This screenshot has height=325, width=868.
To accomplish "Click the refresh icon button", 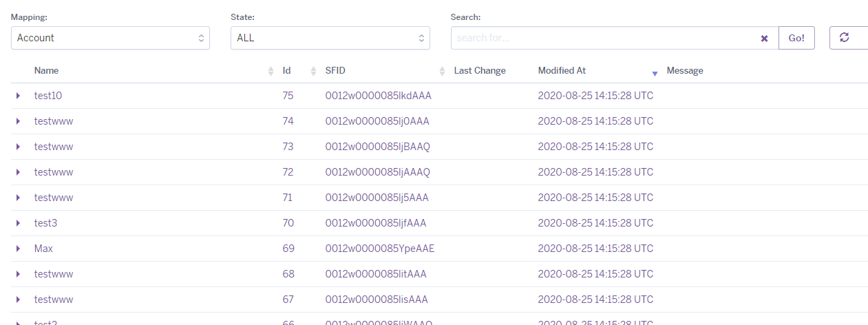I will pos(845,38).
